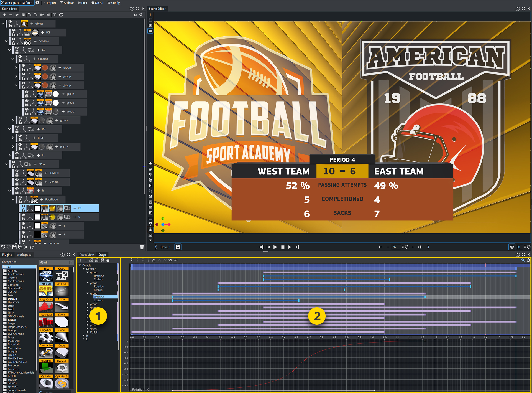This screenshot has width=532, height=393.
Task: Toggle visibility eye of the PPos container
Action: (14, 162)
